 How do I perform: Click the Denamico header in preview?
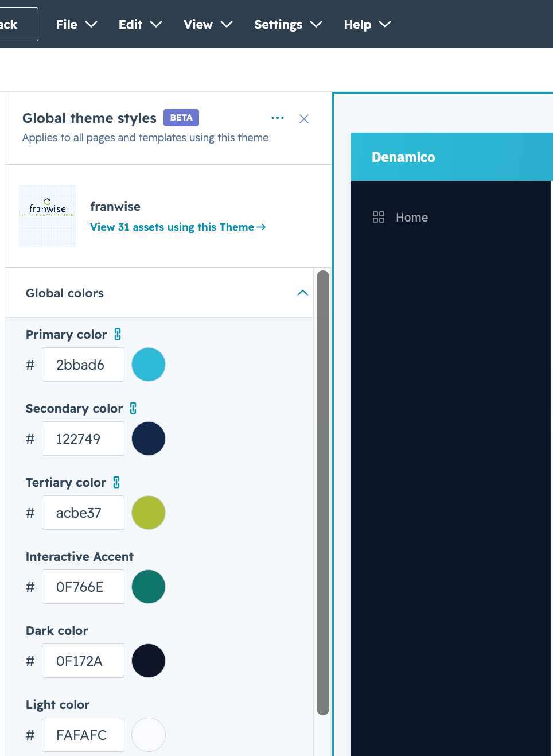click(x=403, y=157)
